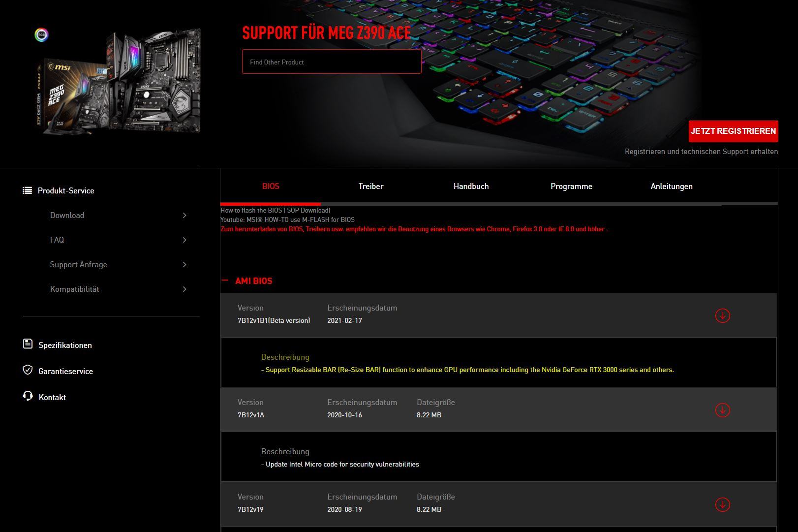798x532 pixels.
Task: Open How to flash the BIOS link
Action: tap(276, 210)
